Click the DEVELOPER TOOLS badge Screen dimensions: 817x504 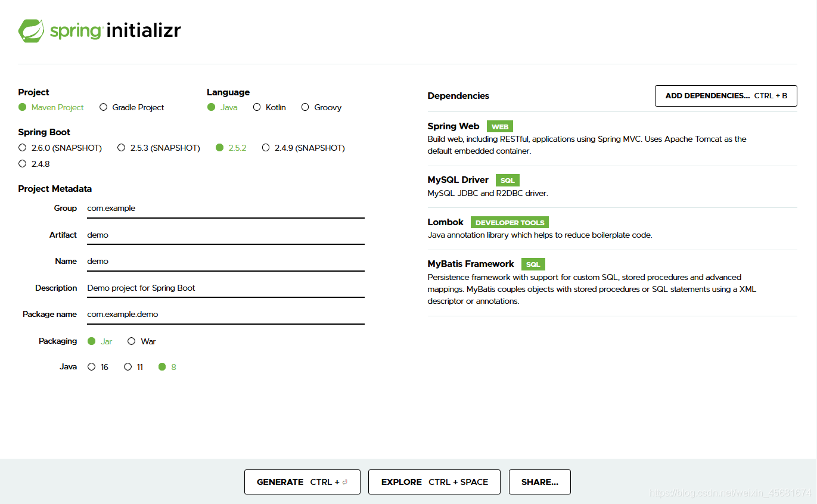coord(510,223)
